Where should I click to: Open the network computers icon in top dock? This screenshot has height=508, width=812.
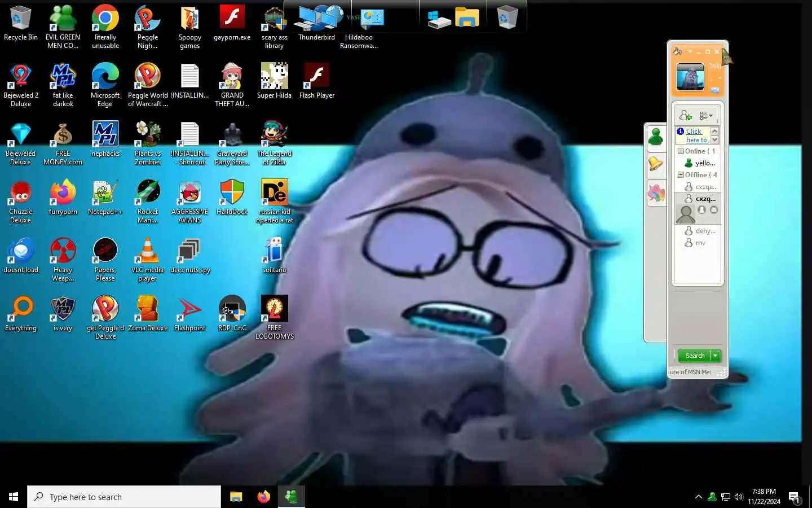pyautogui.click(x=319, y=17)
